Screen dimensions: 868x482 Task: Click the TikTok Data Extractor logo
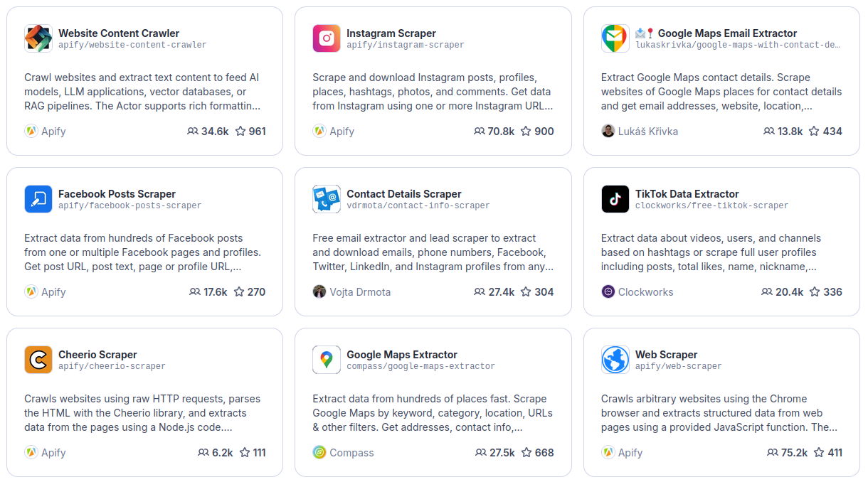(615, 199)
